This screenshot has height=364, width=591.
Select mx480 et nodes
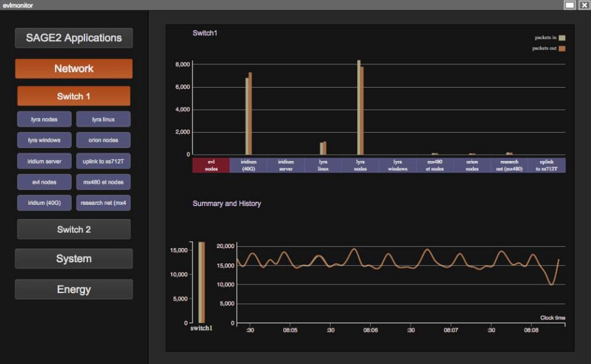coord(103,181)
